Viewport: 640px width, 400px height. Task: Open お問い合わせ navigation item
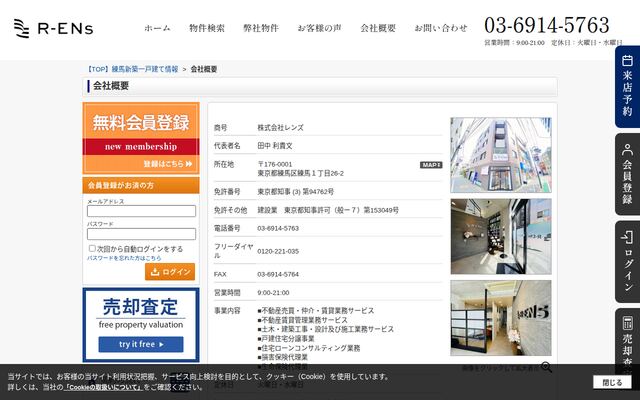click(x=441, y=28)
